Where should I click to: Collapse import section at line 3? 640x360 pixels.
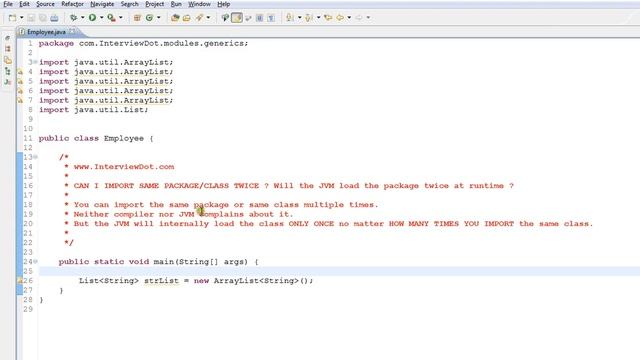[x=36, y=62]
